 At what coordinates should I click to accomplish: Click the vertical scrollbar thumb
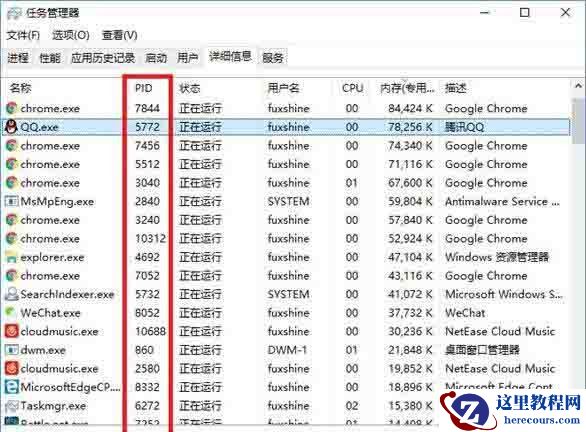coord(579,120)
